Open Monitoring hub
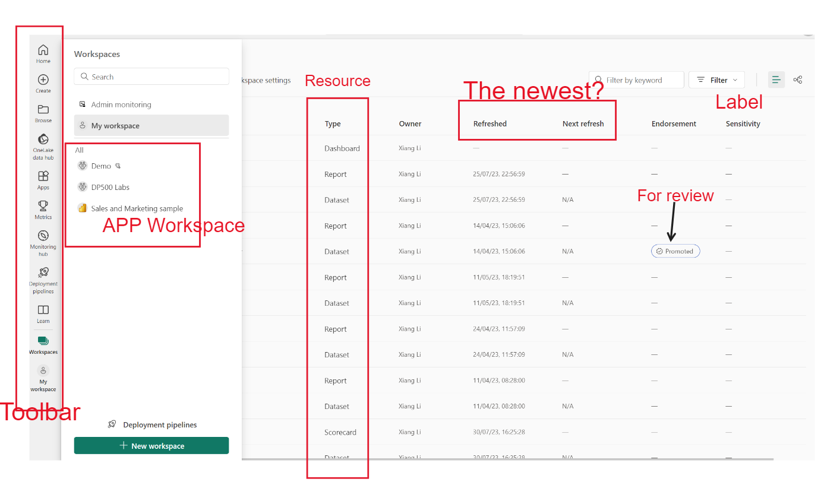840x504 pixels. 43,241
